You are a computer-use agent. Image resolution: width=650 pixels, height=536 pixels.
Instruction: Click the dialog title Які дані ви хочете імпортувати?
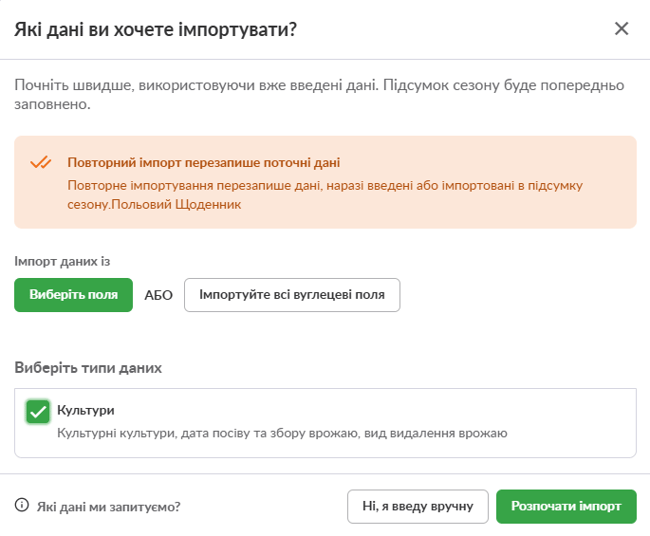[x=156, y=29]
